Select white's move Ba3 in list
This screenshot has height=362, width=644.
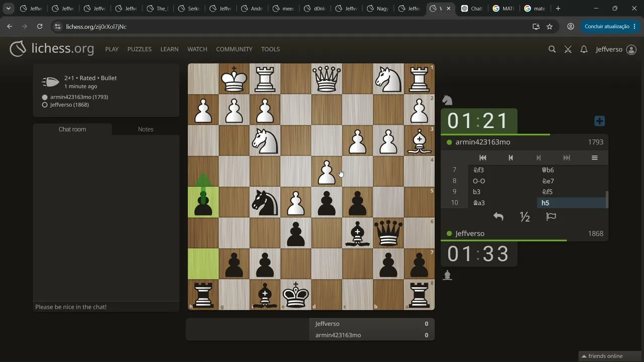click(503, 203)
